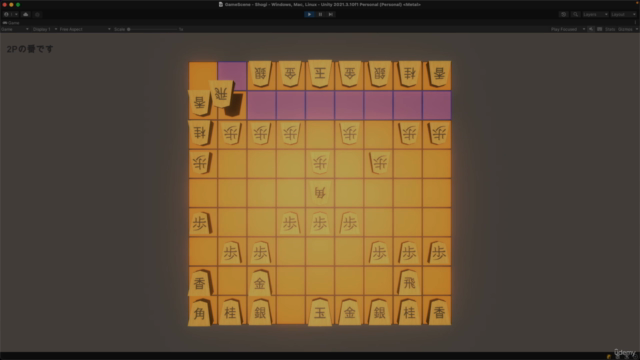Click the opponent knight 桂 below the lance
The width and height of the screenshot is (640, 360).
tap(200, 132)
